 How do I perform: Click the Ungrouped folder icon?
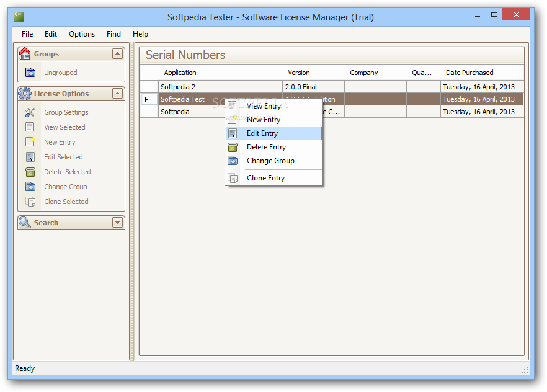pos(30,73)
